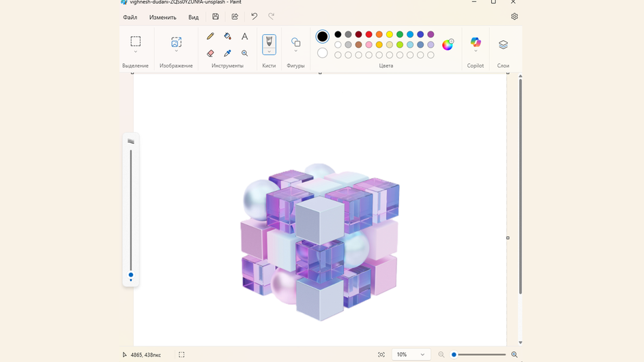
Task: Select the Eraser tool
Action: (210, 53)
